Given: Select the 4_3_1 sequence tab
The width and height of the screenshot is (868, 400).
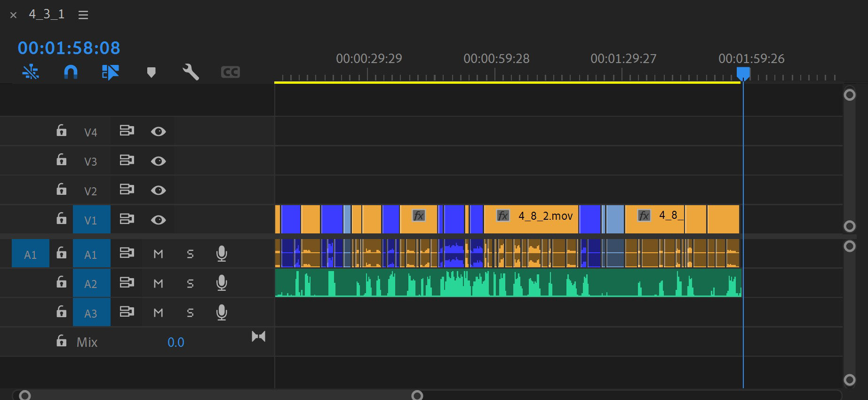Looking at the screenshot, I should tap(47, 14).
